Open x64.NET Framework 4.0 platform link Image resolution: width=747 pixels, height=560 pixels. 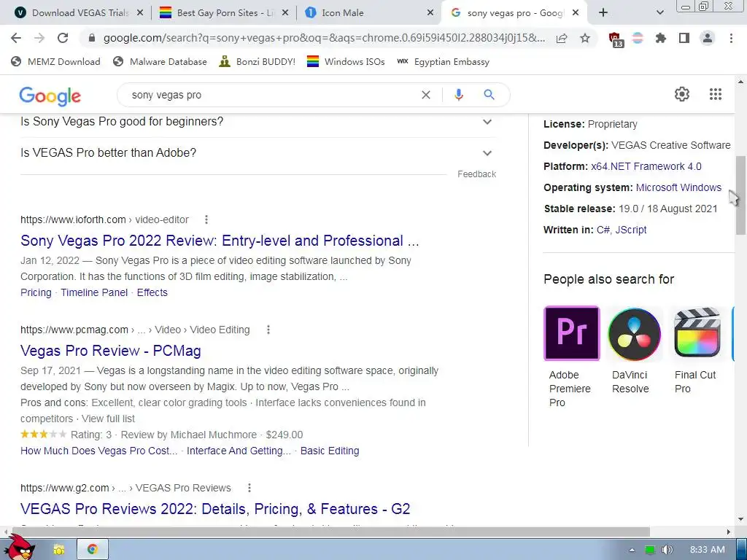click(x=646, y=166)
